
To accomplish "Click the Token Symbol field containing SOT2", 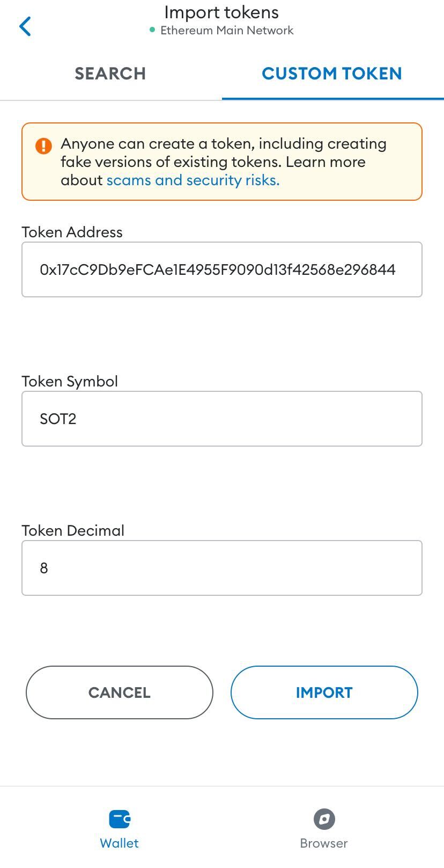I will pos(222,419).
